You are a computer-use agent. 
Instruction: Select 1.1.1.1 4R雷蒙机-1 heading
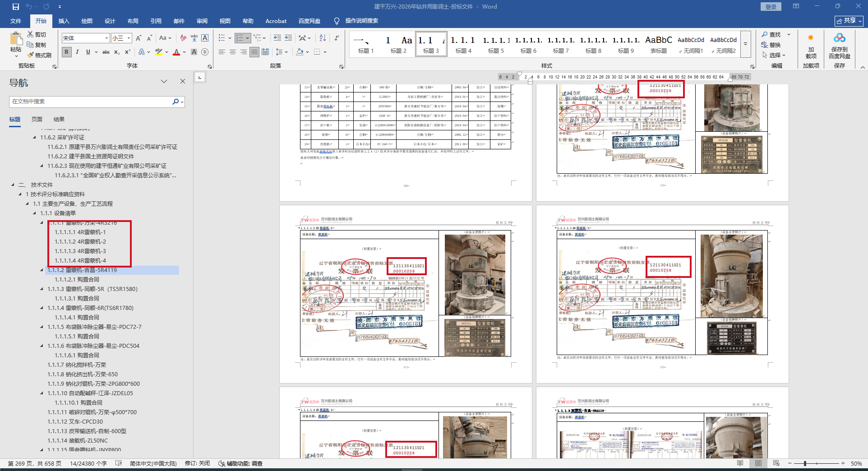point(80,232)
